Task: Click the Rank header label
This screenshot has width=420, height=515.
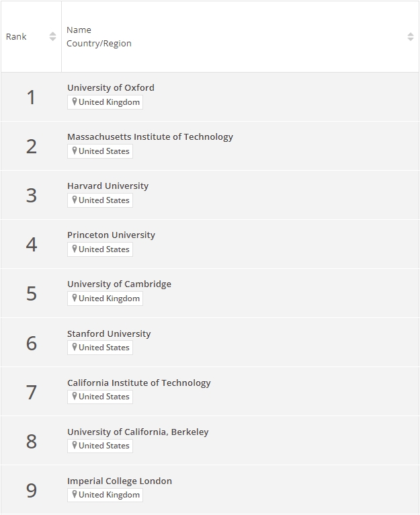Action: [x=16, y=36]
